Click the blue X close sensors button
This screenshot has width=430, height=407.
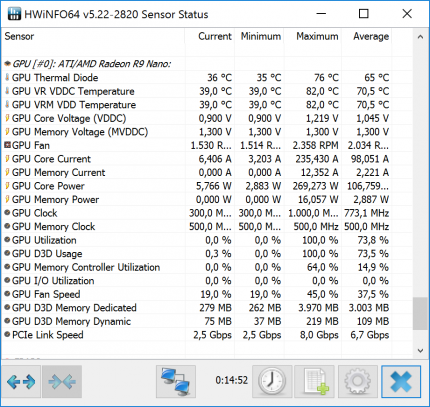click(401, 382)
